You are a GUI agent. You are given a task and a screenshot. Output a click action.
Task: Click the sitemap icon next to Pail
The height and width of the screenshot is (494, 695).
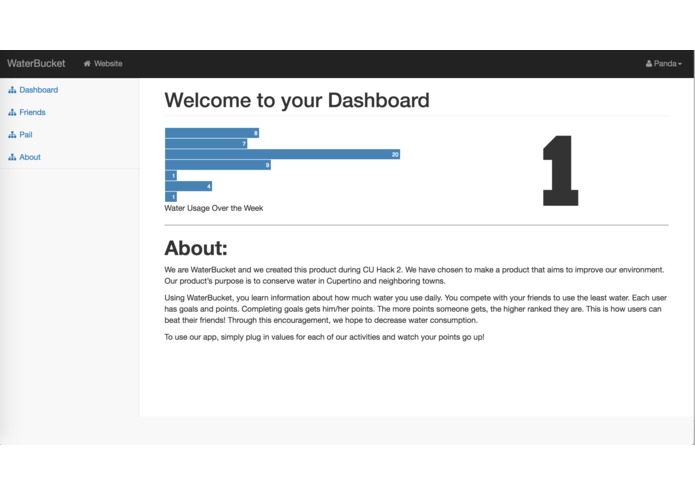coord(12,135)
